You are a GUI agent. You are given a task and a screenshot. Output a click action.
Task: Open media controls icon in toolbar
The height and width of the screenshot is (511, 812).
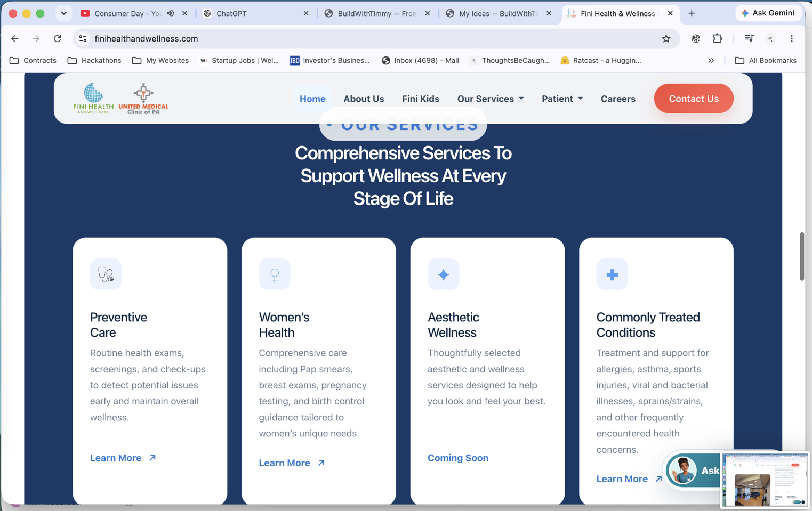tap(749, 38)
